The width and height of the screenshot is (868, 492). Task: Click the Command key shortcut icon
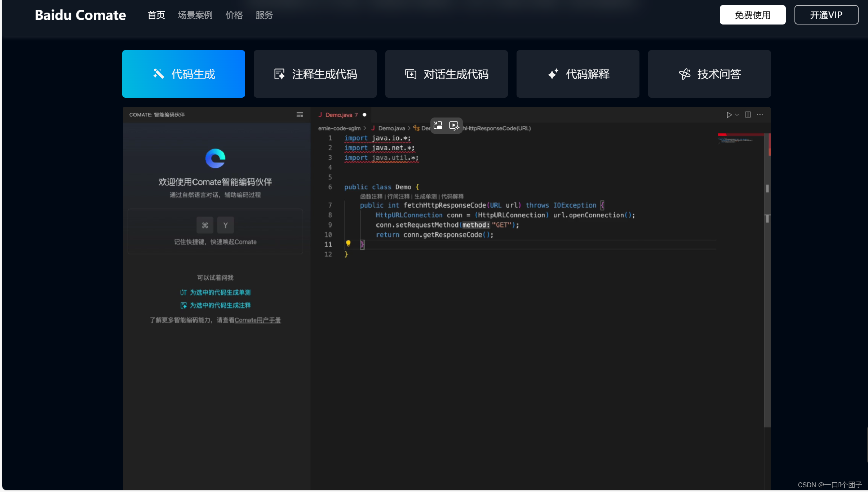[205, 225]
